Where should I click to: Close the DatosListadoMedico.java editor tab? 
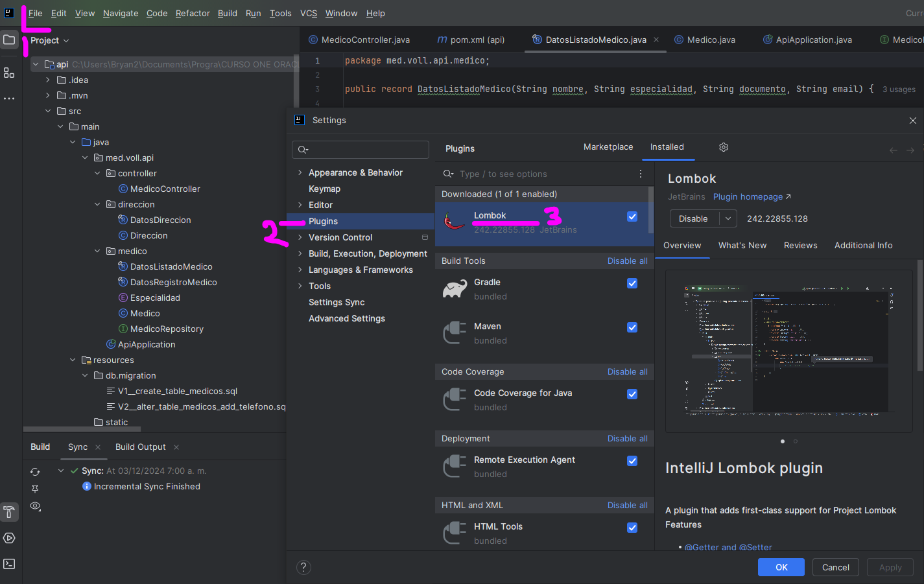(656, 40)
